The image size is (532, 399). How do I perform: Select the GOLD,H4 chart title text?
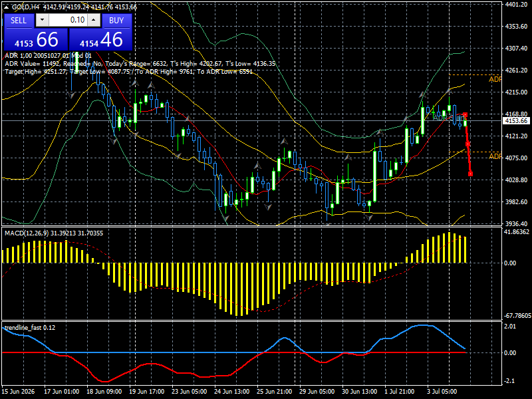[27, 7]
